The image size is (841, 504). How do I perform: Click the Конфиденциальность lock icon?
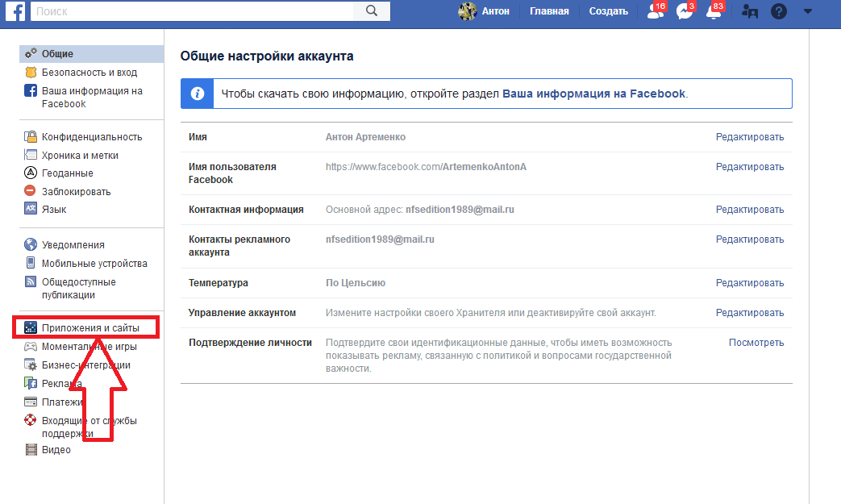pyautogui.click(x=31, y=137)
